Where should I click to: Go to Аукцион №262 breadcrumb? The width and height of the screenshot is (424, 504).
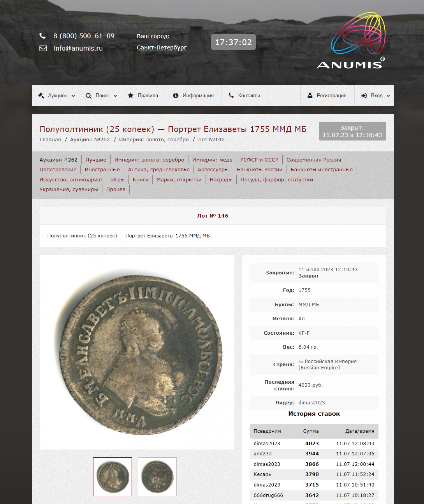90,139
